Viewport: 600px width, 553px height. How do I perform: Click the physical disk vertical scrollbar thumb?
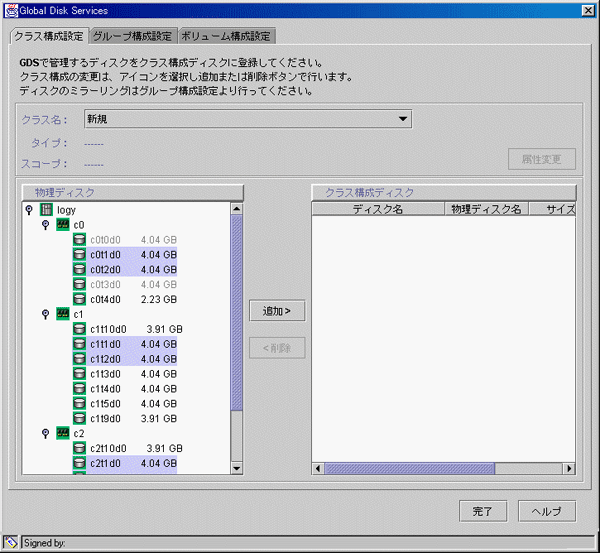[237, 313]
